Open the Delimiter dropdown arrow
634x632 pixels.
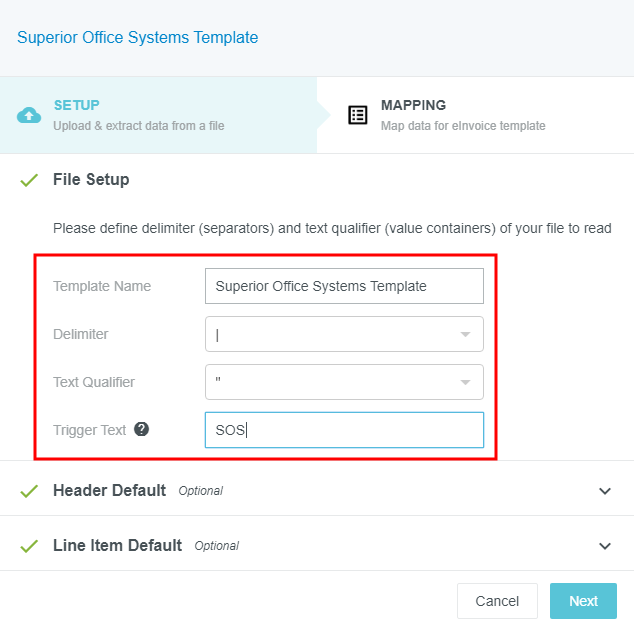point(465,334)
